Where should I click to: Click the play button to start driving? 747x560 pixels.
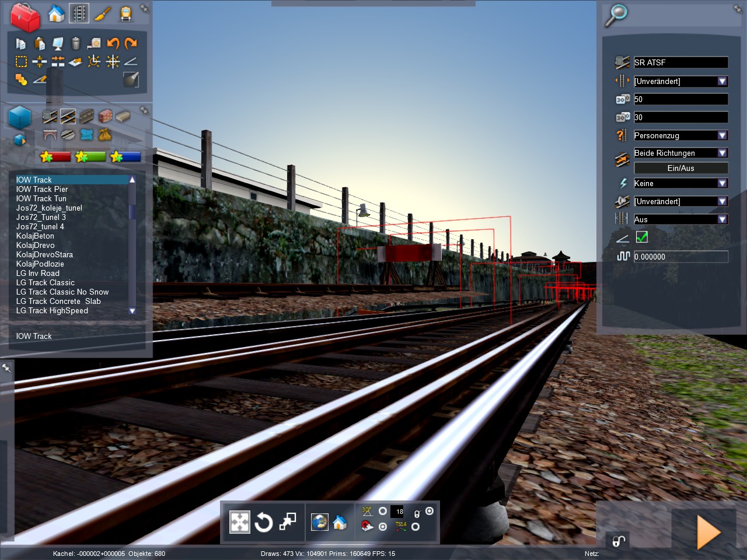(x=708, y=532)
